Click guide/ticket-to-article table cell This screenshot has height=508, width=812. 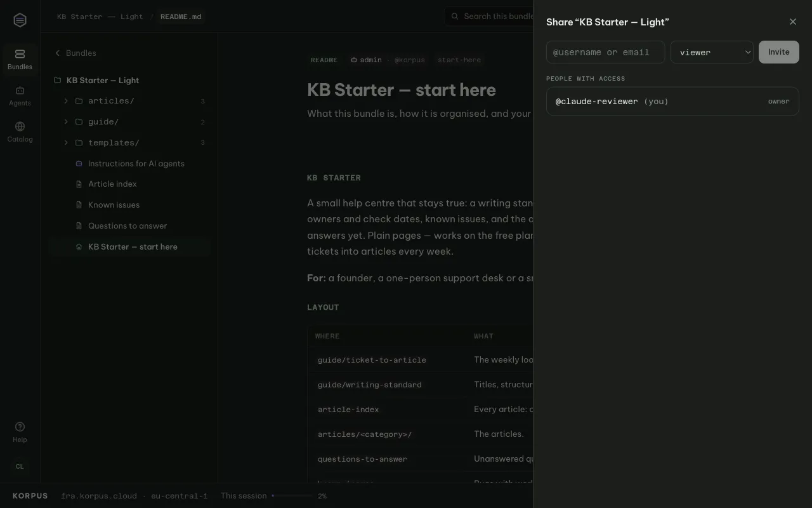pyautogui.click(x=372, y=360)
